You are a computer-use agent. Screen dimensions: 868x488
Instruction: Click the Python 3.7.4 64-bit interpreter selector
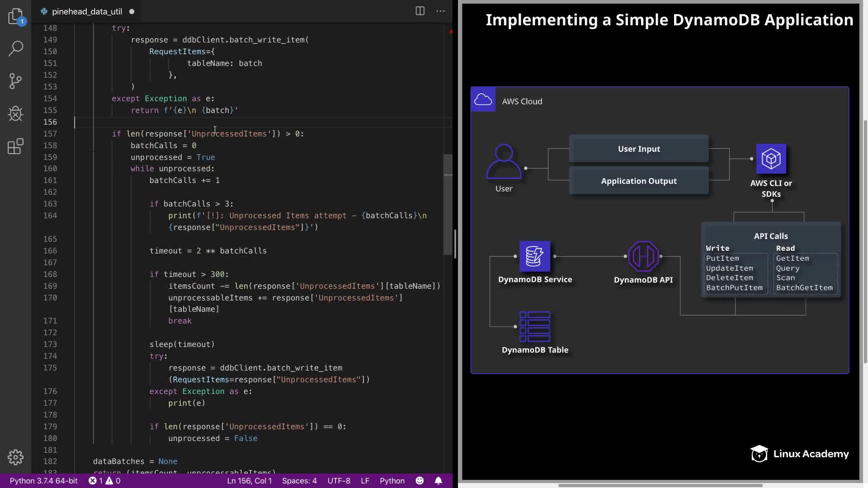click(43, 481)
